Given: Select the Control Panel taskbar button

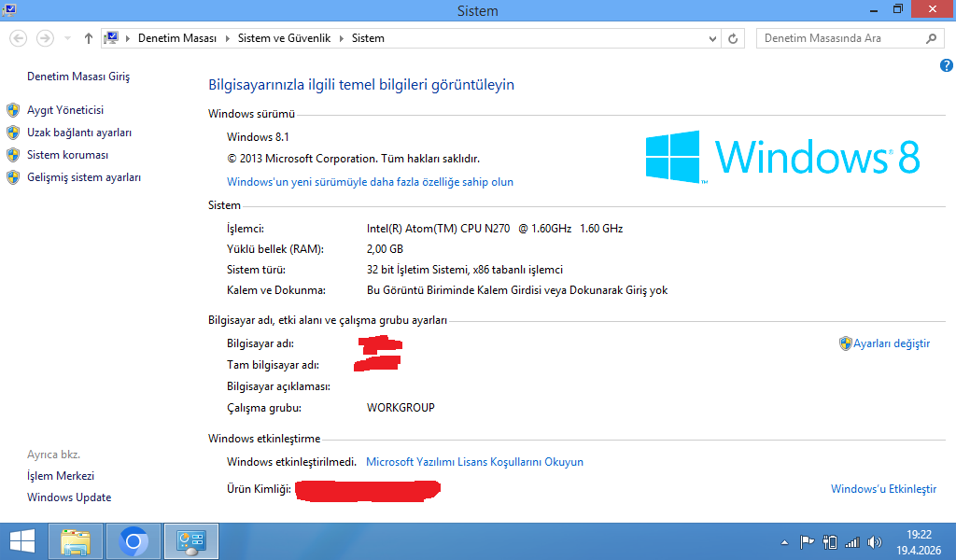Looking at the screenshot, I should click(190, 541).
